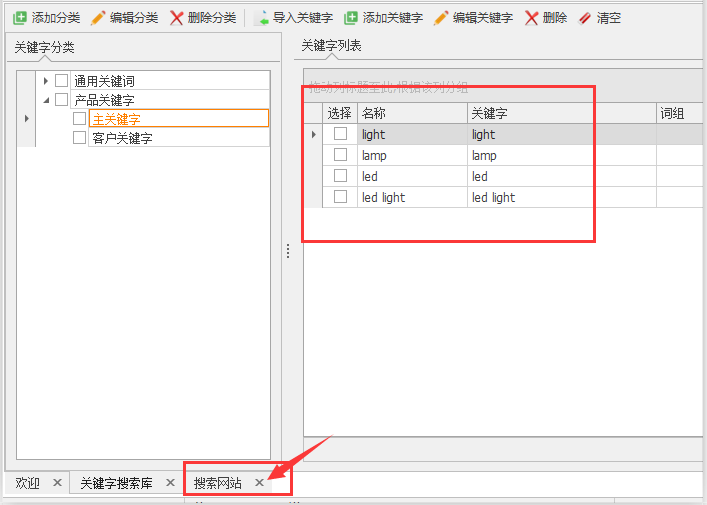The height and width of the screenshot is (505, 707).
Task: Expand the 通用关键词 tree node
Action: [x=46, y=81]
